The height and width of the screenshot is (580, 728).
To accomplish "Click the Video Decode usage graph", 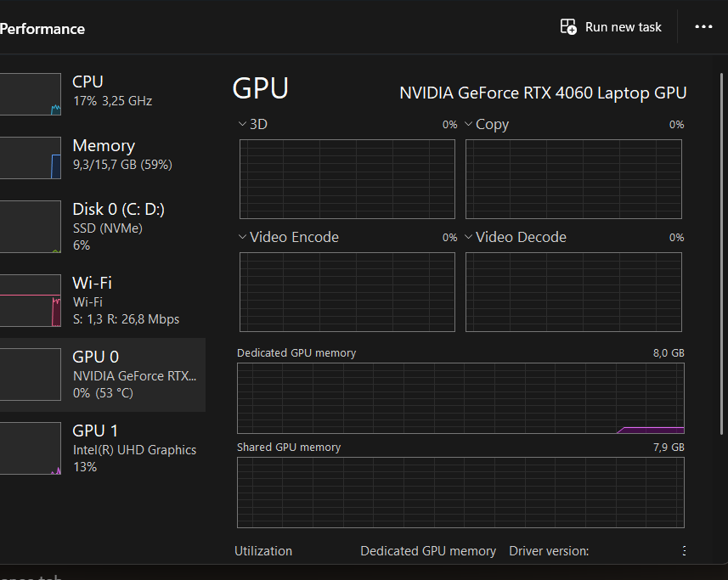I will (x=573, y=292).
